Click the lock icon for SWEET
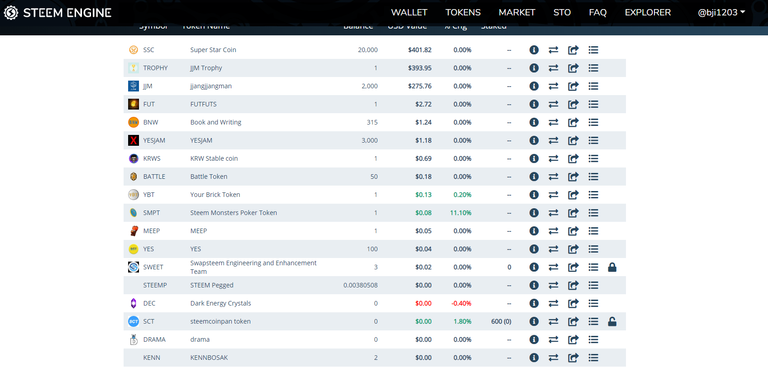 [x=612, y=267]
